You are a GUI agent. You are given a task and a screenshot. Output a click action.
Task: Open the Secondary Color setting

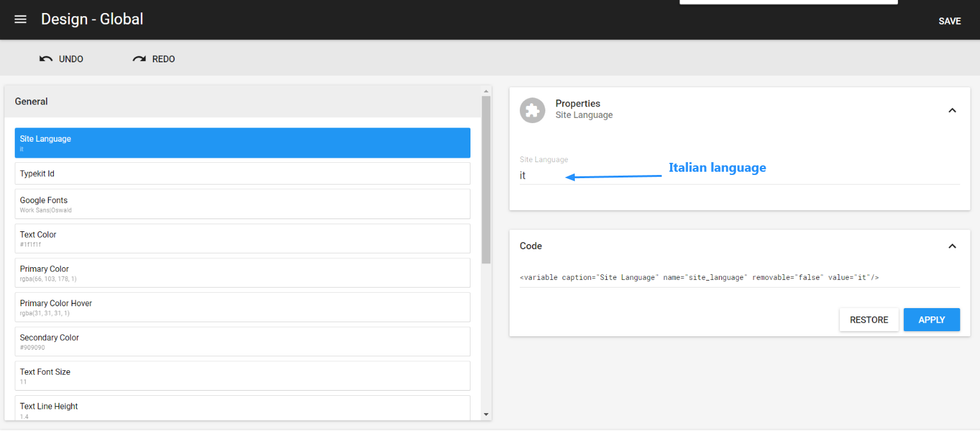(242, 341)
